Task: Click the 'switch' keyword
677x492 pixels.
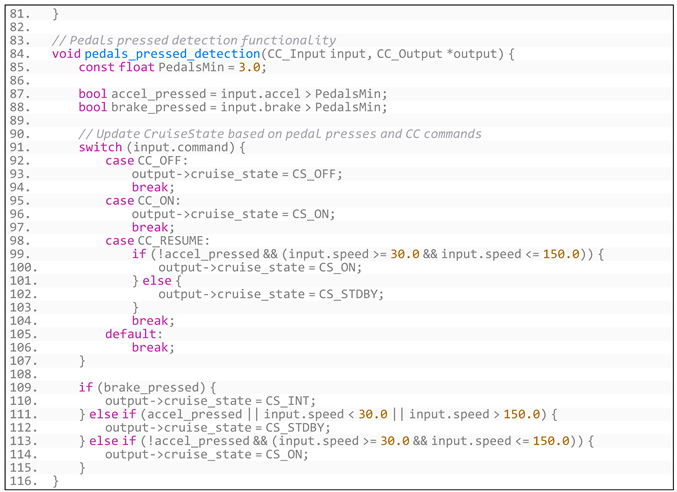Action: 100,147
